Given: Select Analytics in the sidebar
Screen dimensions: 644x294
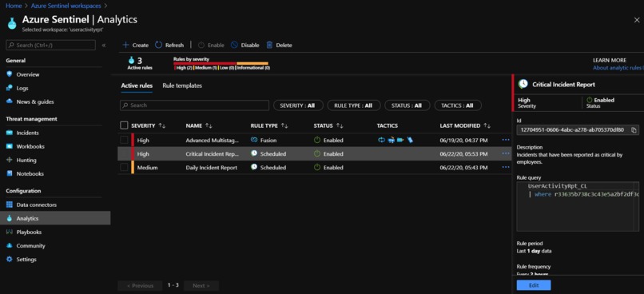Looking at the screenshot, I should (27, 218).
